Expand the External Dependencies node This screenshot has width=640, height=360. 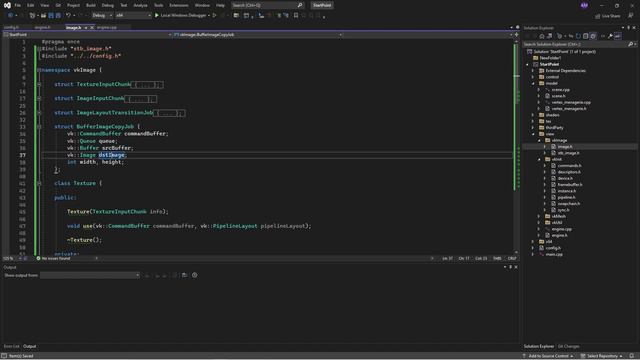(x=533, y=71)
